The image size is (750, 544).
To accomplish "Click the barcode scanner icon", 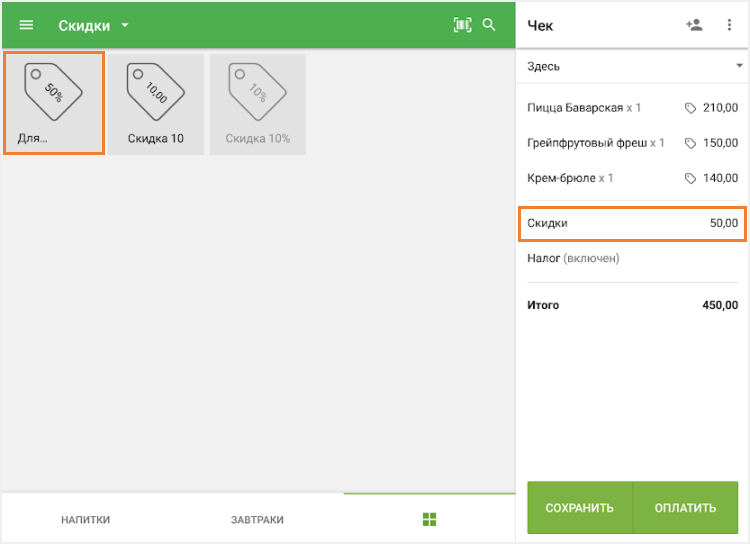I will (462, 25).
